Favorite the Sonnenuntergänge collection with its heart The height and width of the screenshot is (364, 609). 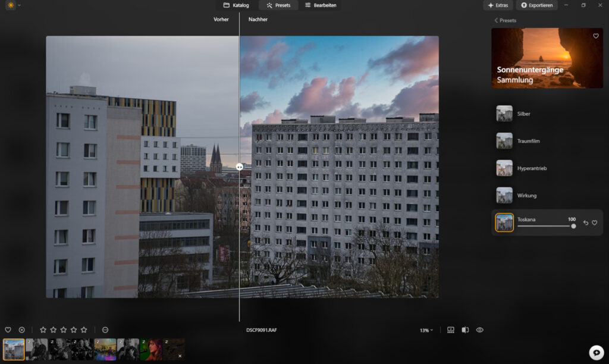click(596, 36)
